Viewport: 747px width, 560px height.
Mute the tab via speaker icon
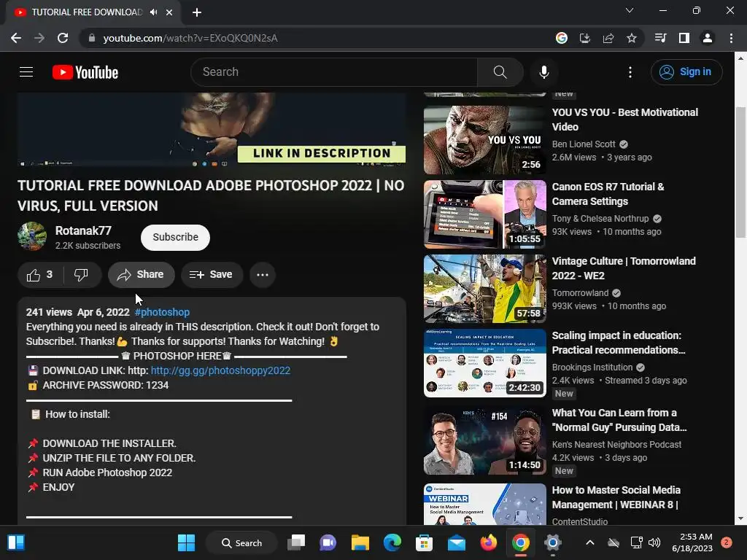coord(153,12)
